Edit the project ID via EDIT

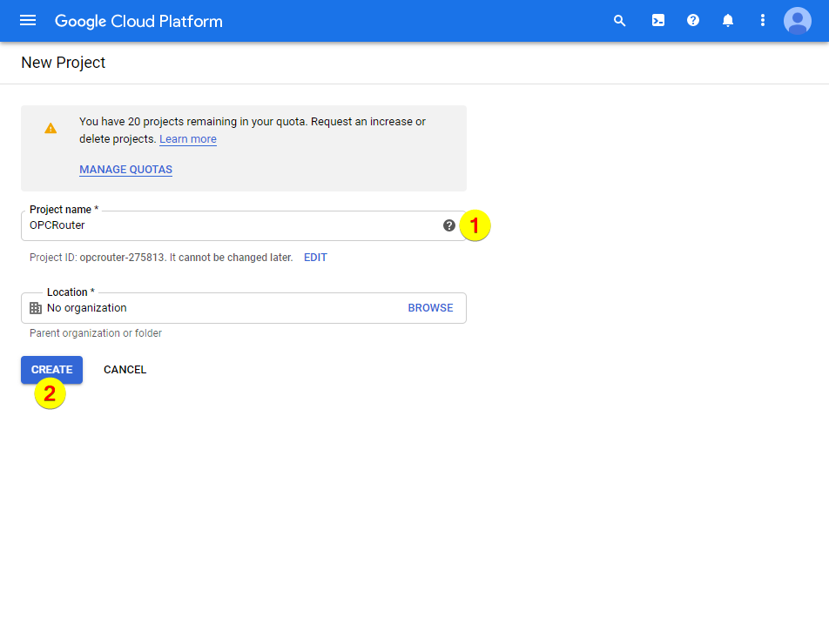click(x=315, y=258)
